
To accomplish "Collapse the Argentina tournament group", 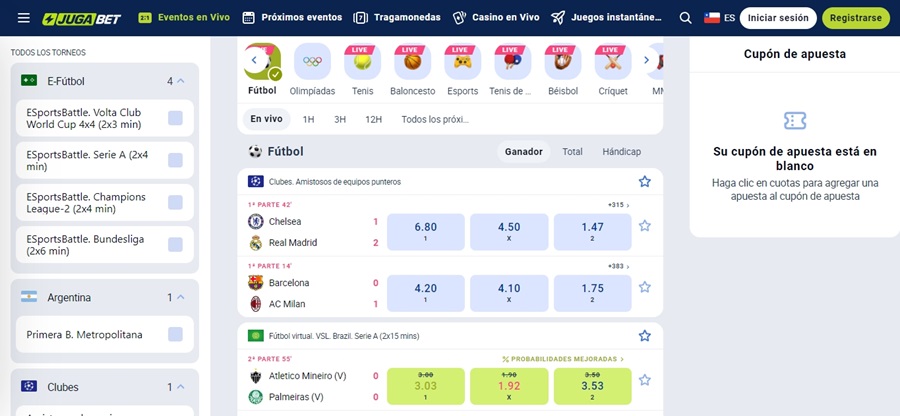I will (x=181, y=297).
